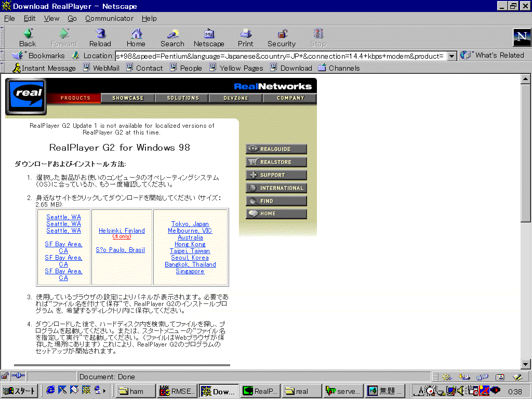Click the SUPPORT sidebar button
Image resolution: width=532 pixels, height=399 pixels.
(x=276, y=175)
